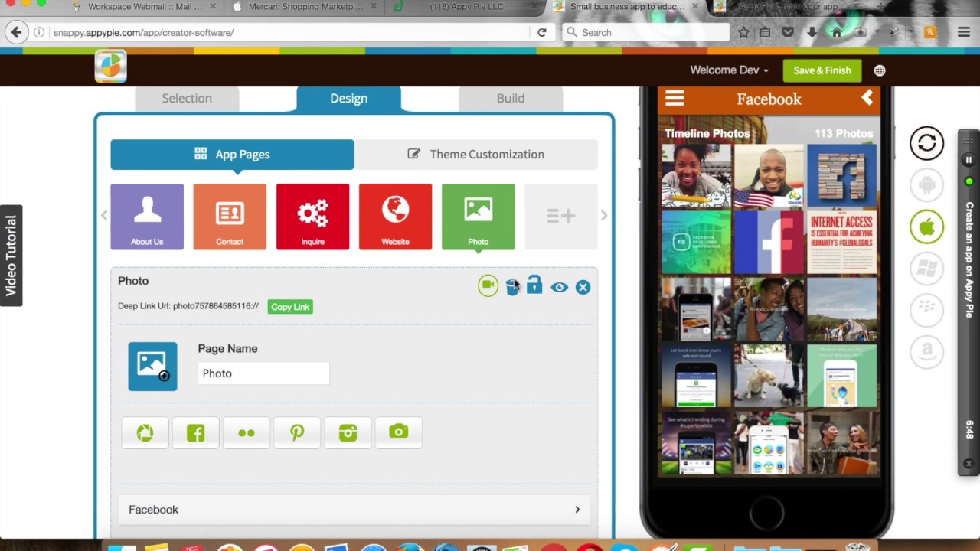Edit the Page Name field
The width and height of the screenshot is (980, 551).
(x=263, y=373)
